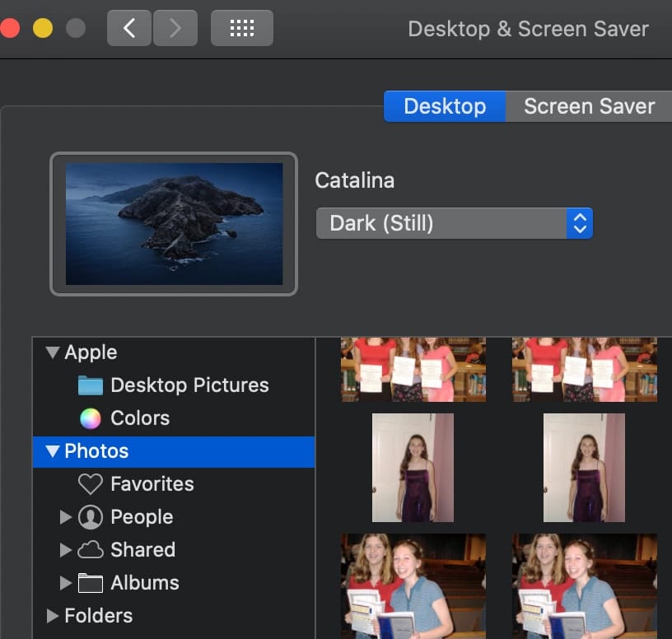Expand the Albums disclosure triangle
The width and height of the screenshot is (672, 639).
coord(67,583)
